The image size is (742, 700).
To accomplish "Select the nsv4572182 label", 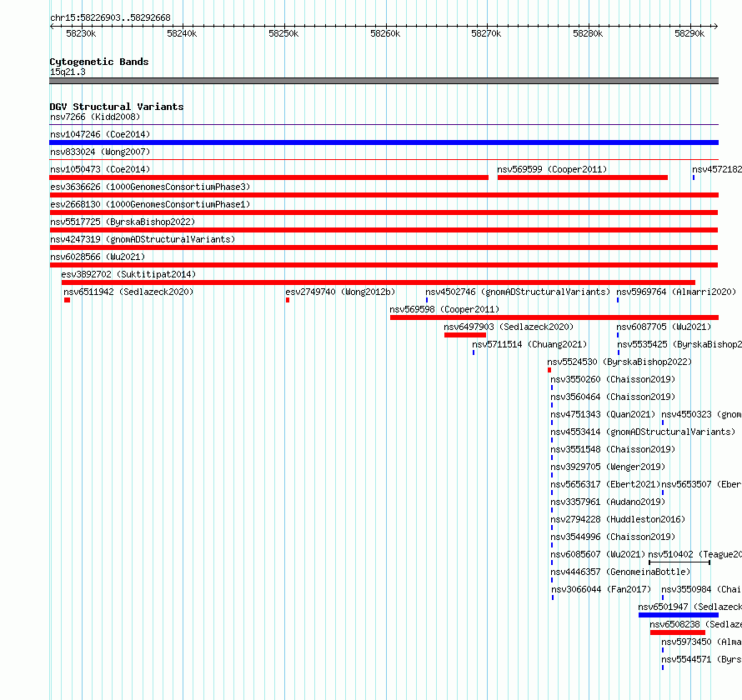I will [717, 169].
